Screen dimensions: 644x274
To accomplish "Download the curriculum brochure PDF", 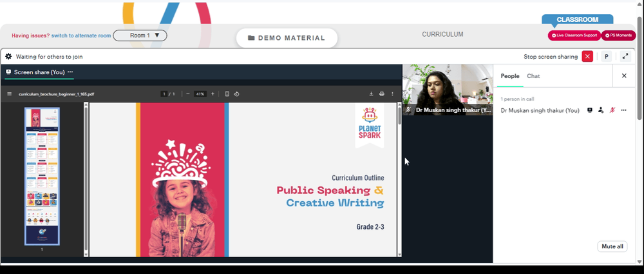I will [x=372, y=93].
